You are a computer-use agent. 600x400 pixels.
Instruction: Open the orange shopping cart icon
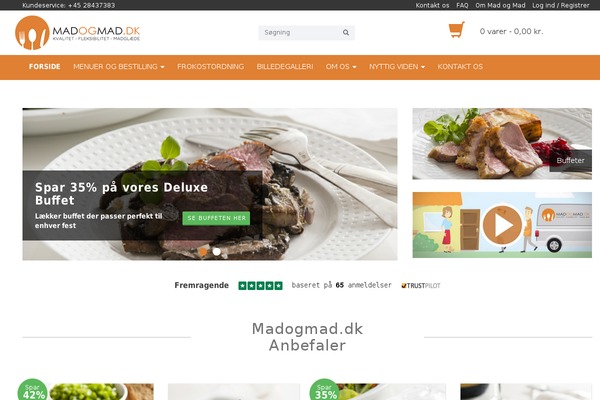coord(457,30)
